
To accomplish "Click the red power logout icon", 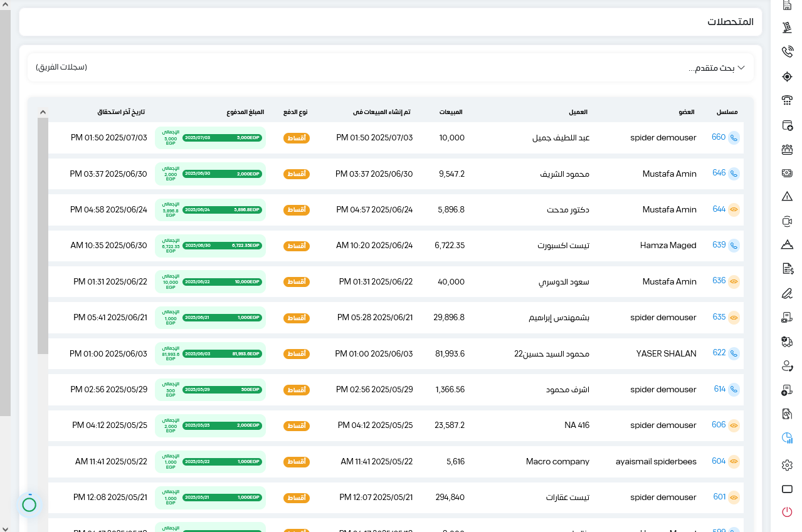I will pos(788,512).
